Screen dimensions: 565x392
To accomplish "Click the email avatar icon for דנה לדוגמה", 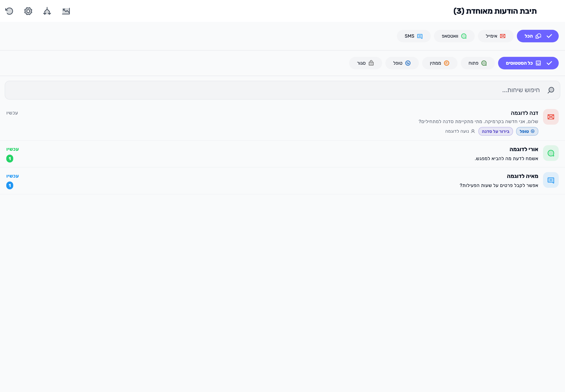I will [x=551, y=117].
